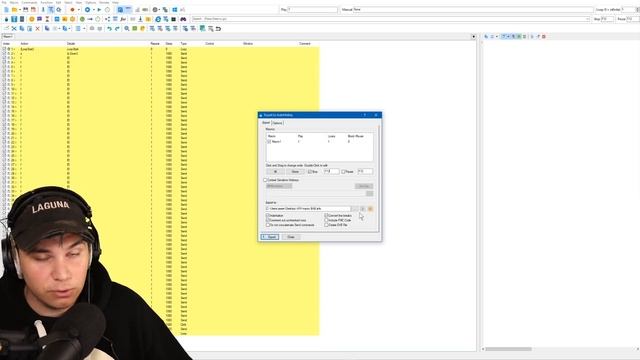Click the Windows logo toolbar icon
Screen dimensions: 640x360
click(175, 9)
